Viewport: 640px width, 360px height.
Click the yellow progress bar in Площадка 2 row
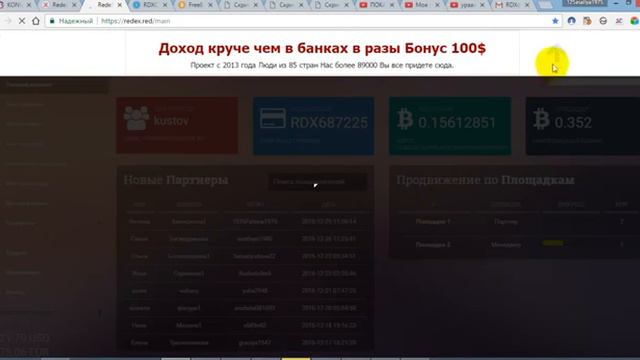coord(553,243)
